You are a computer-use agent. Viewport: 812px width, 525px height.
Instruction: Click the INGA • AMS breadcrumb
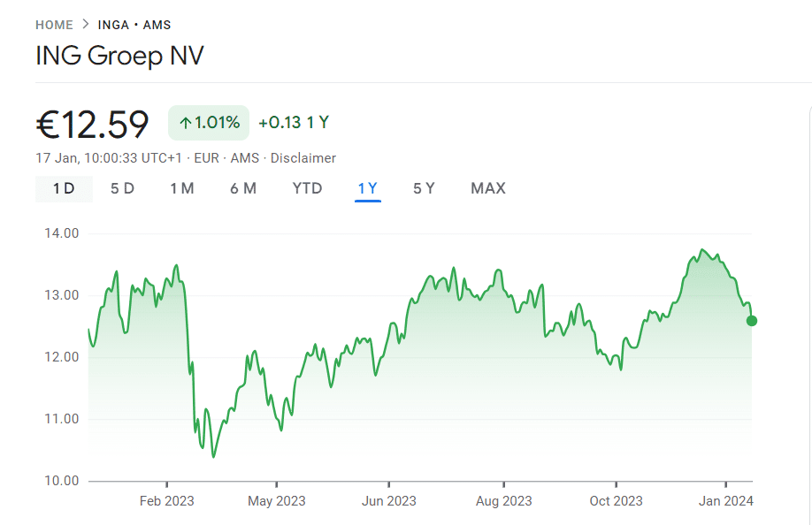134,25
